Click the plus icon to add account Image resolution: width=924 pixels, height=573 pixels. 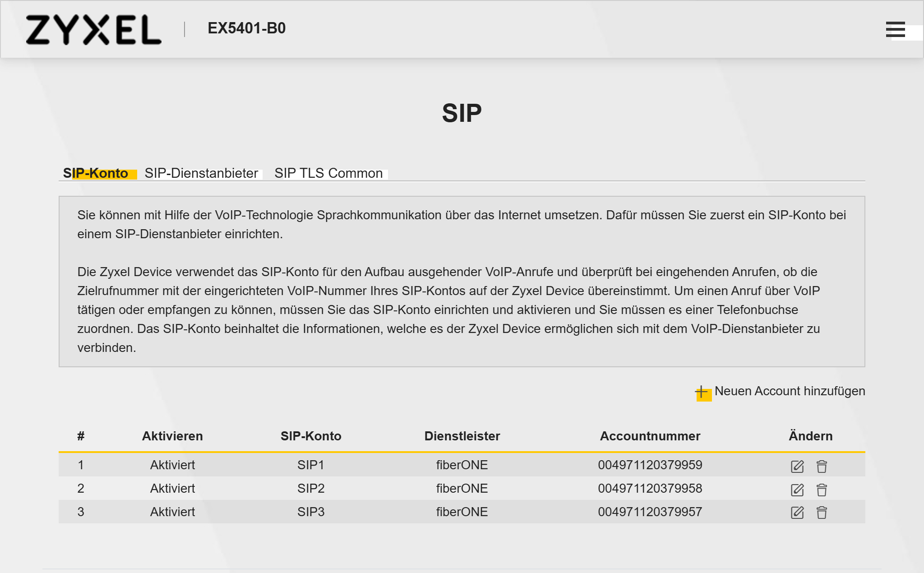click(x=702, y=392)
